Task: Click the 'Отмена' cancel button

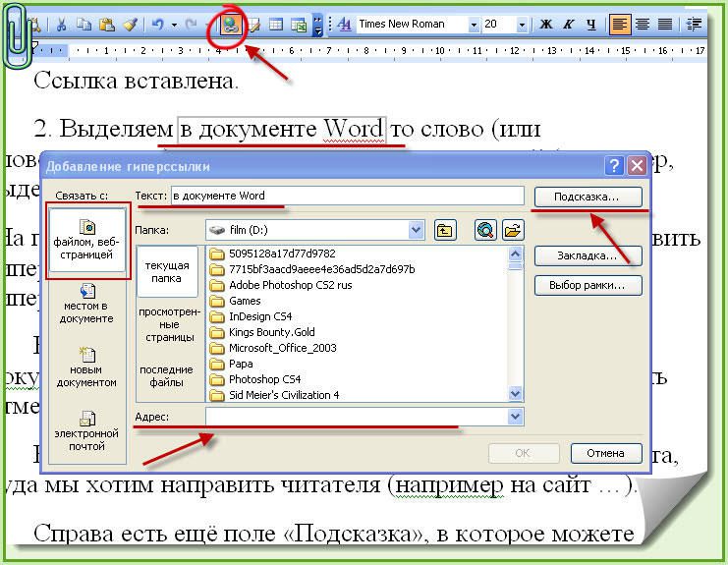Action: coord(606,453)
